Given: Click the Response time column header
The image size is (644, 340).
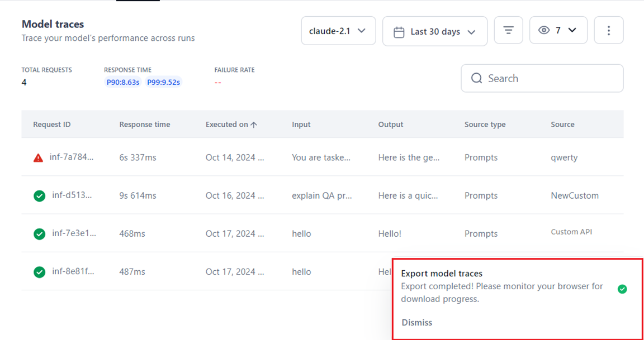Looking at the screenshot, I should coord(144,124).
